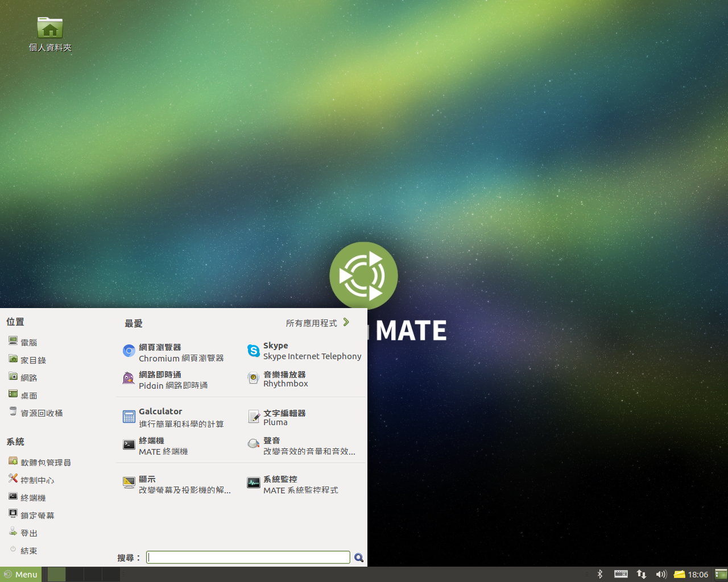Open the 18:06 clock in the panel
Screen dimensions: 728x582
coord(698,574)
